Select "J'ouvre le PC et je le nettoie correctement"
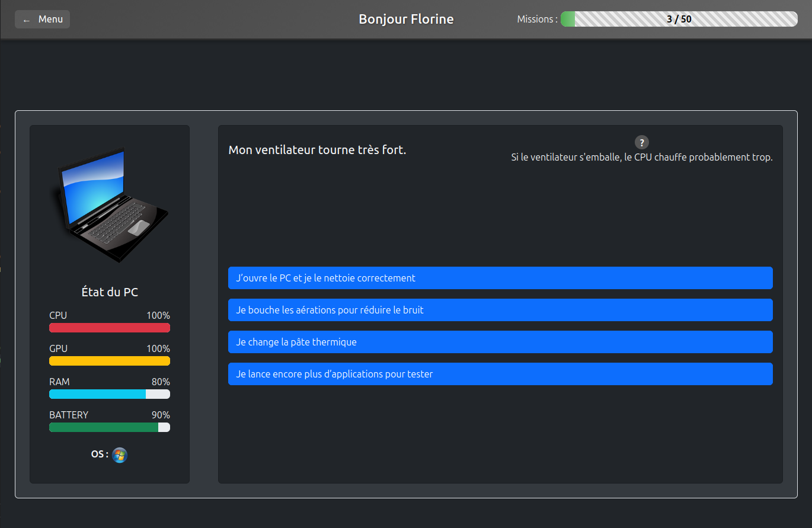This screenshot has height=528, width=812. (500, 278)
